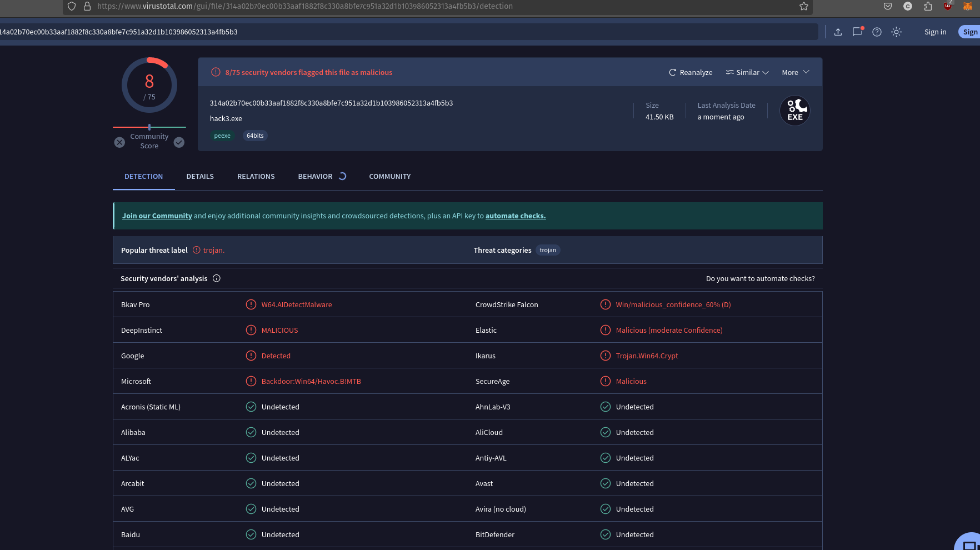This screenshot has width=980, height=550.
Task: Click the alert icon on DeepInstinct row
Action: pos(251,330)
